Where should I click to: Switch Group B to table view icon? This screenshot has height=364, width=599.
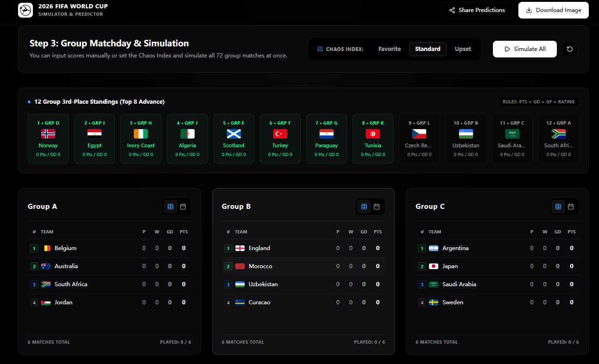(364, 207)
